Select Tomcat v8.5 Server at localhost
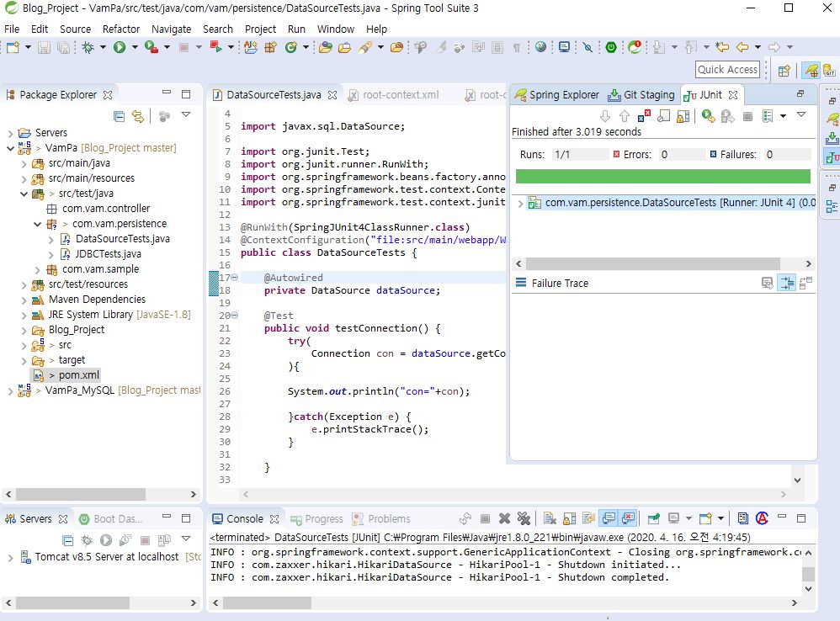 tap(99, 557)
